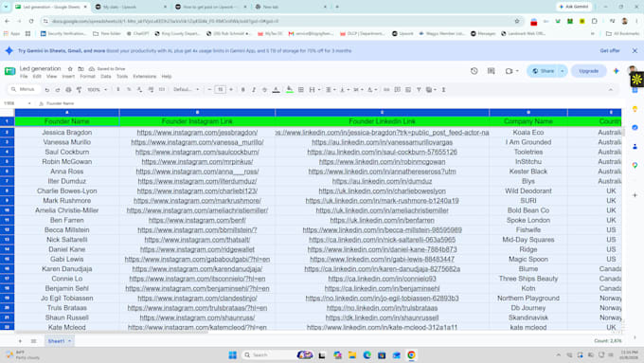This screenshot has width=644, height=363.
Task: Check the Saved to Drive status
Action: point(107,68)
